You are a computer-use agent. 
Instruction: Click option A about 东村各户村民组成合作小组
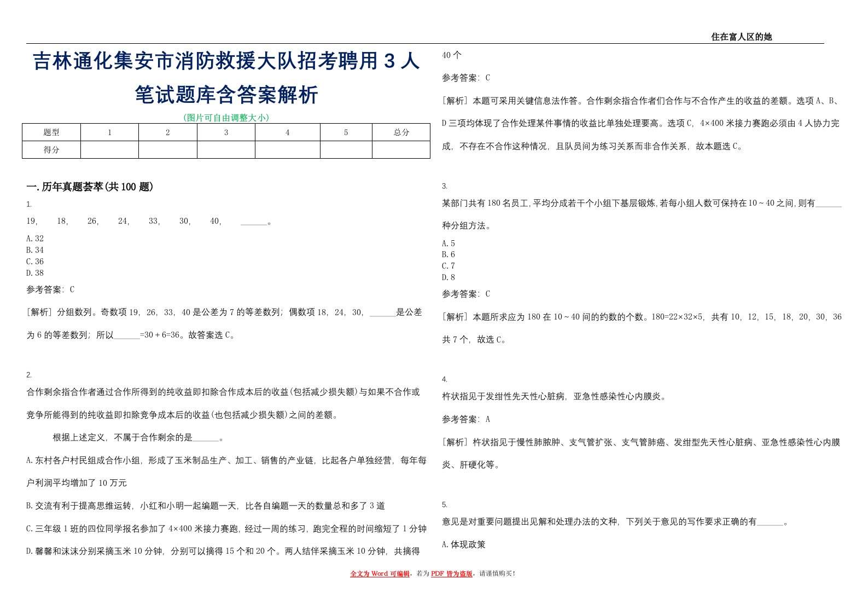(226, 472)
